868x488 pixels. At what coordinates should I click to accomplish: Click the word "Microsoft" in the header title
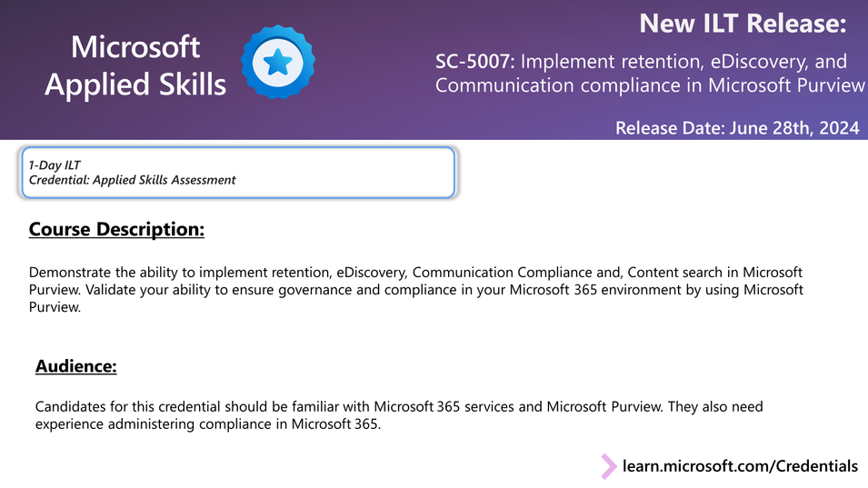click(x=135, y=46)
